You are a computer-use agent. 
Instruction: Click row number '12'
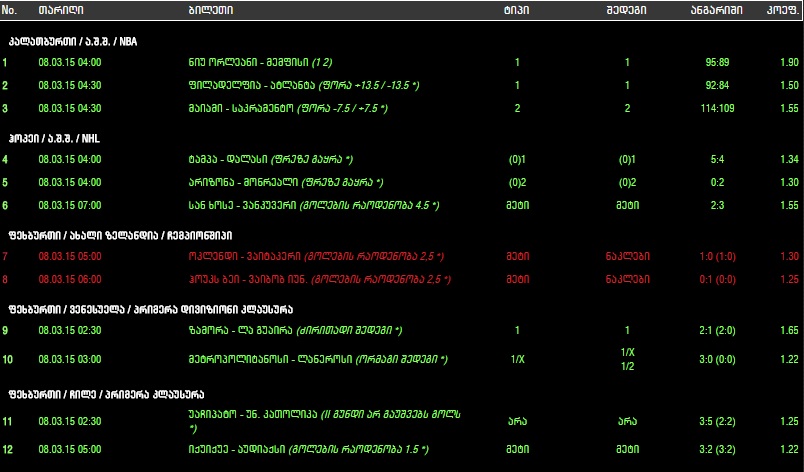tap(7, 449)
